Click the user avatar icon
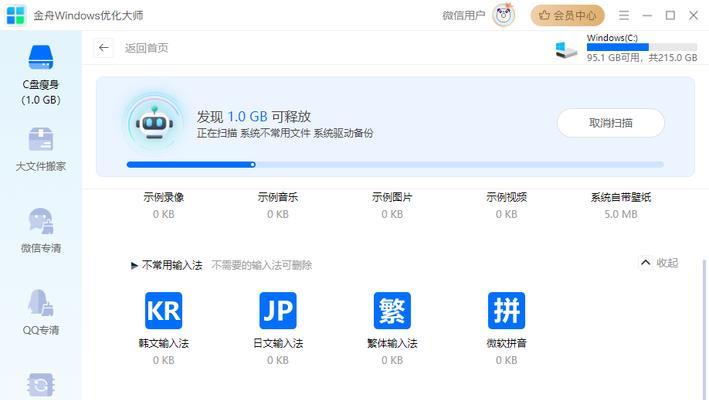Screen dimensions: 709x400 [504, 15]
